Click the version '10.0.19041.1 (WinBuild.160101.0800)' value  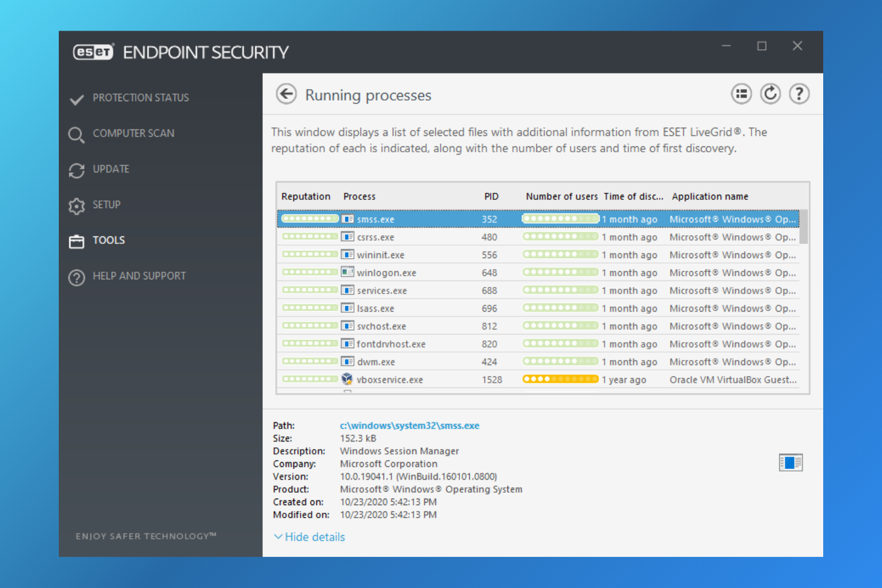tap(419, 477)
